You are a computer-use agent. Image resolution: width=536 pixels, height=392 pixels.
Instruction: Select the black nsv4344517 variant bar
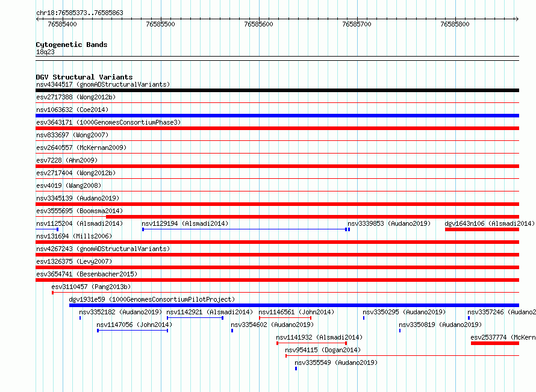pos(277,90)
